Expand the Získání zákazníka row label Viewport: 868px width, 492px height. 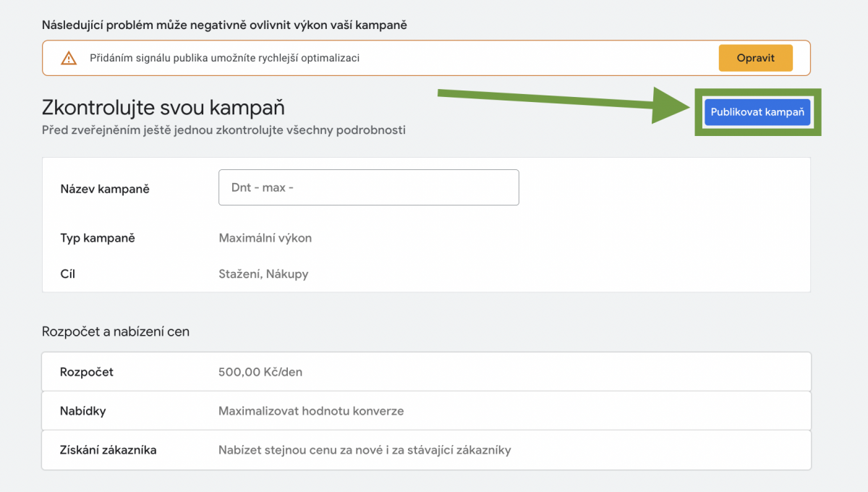(x=109, y=450)
